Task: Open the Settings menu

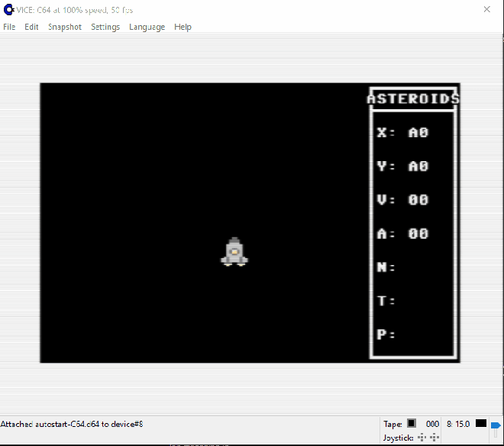Action: (x=105, y=27)
